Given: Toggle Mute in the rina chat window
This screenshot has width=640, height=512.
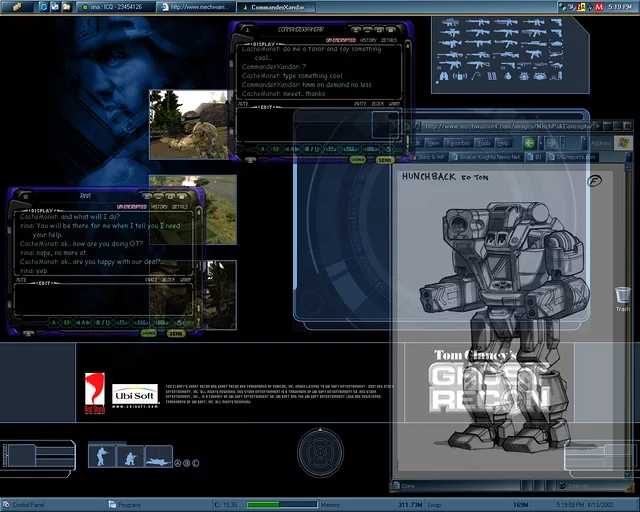Looking at the screenshot, I should (21, 280).
